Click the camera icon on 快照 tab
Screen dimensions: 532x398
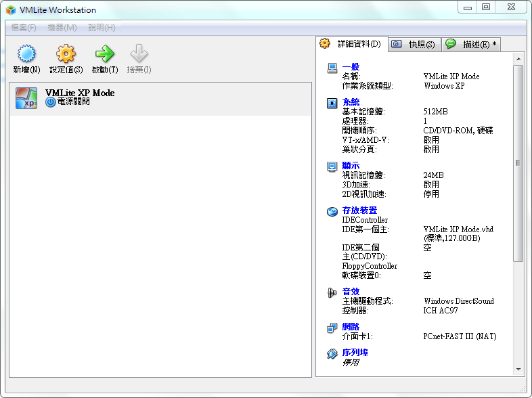tap(396, 44)
